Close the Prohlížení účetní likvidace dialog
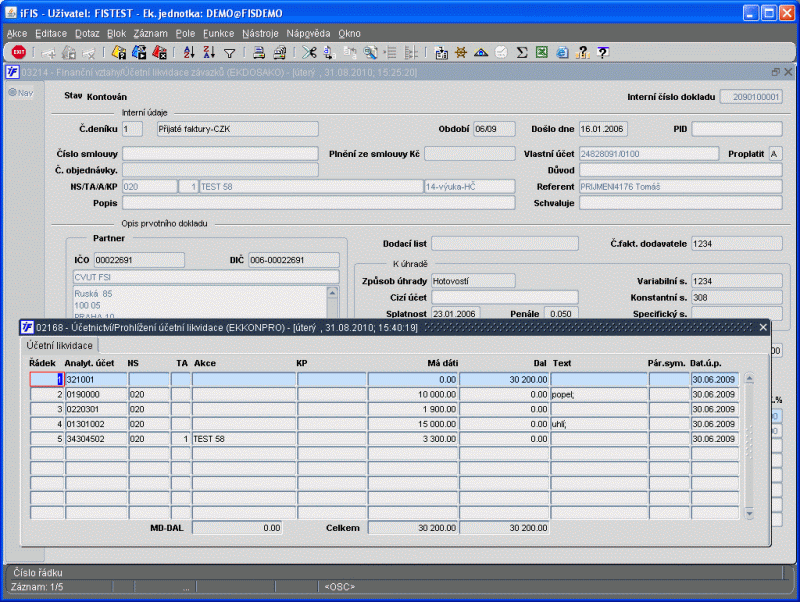This screenshot has width=800, height=602. 763,327
